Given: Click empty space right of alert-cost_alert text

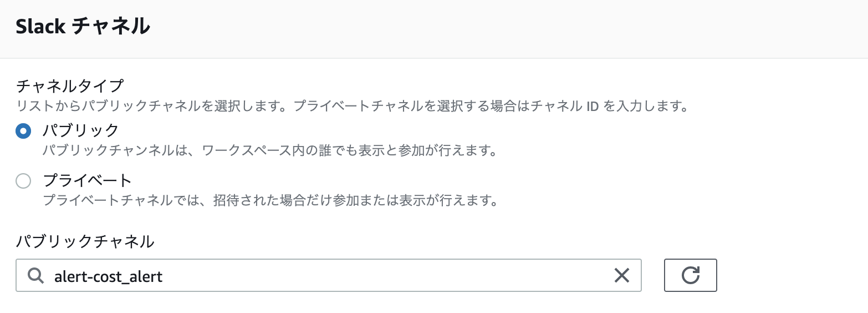Looking at the screenshot, I should tap(388, 275).
